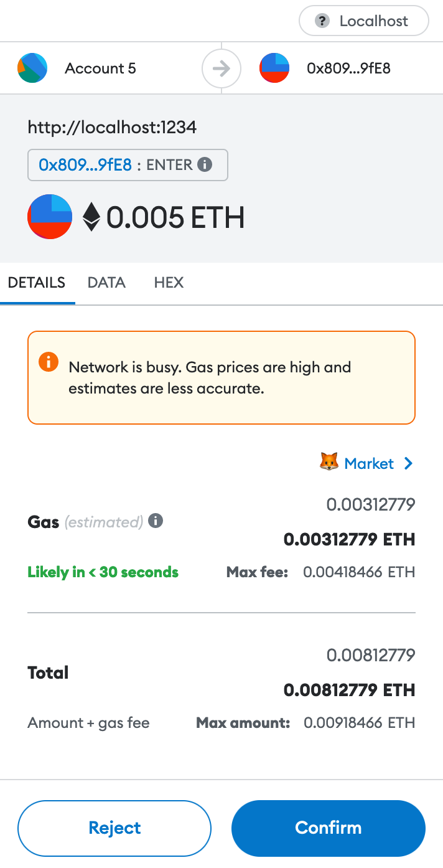This screenshot has width=443, height=868.
Task: Open the Market gas fee options
Action: (370, 463)
